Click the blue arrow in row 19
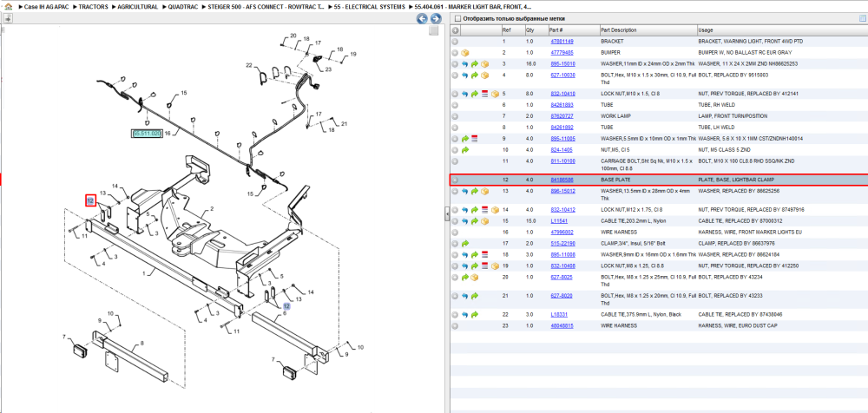This screenshot has height=413, width=868. [465, 265]
